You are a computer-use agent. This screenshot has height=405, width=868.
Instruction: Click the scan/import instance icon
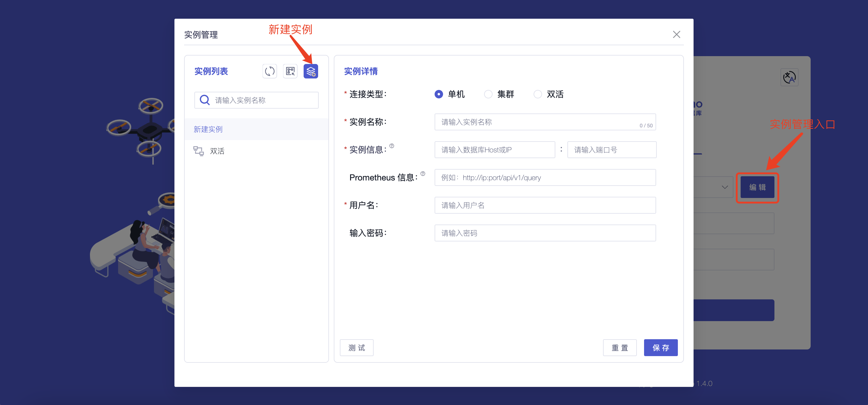click(290, 71)
